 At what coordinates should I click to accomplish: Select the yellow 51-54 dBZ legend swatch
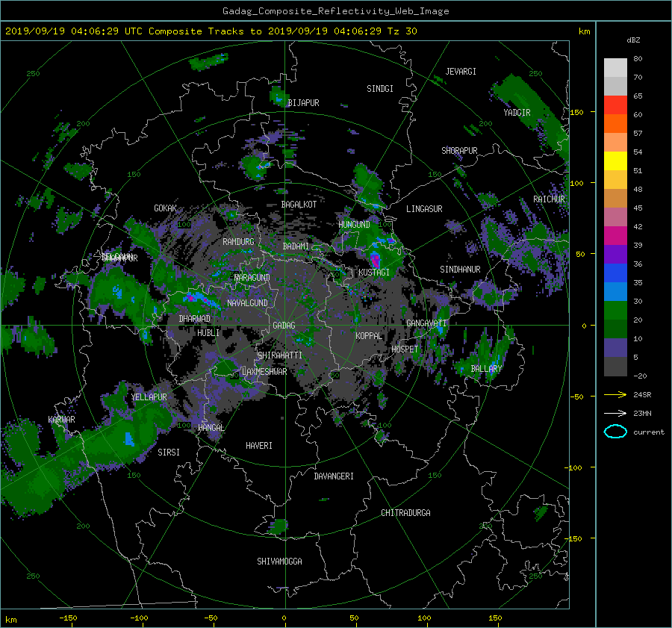pos(615,161)
